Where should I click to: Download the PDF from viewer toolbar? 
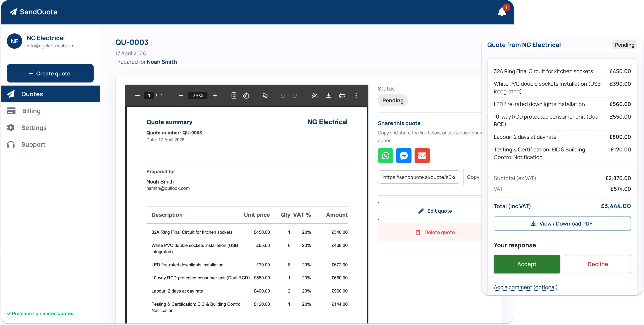pyautogui.click(x=329, y=95)
